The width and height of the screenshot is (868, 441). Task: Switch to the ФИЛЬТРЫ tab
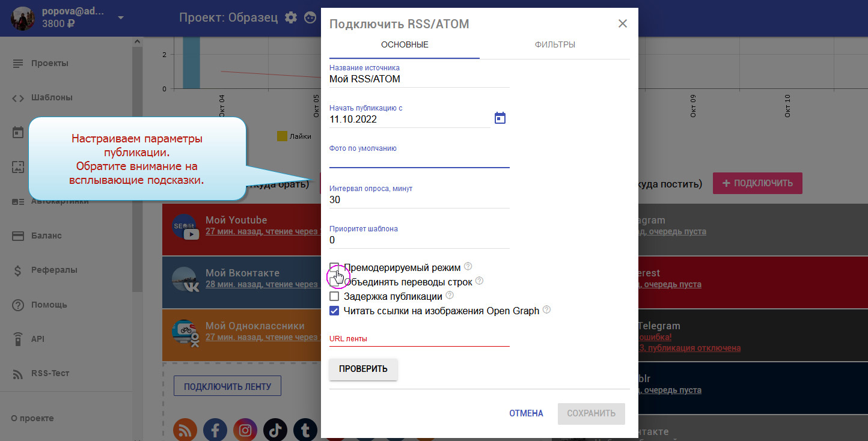[x=554, y=44]
